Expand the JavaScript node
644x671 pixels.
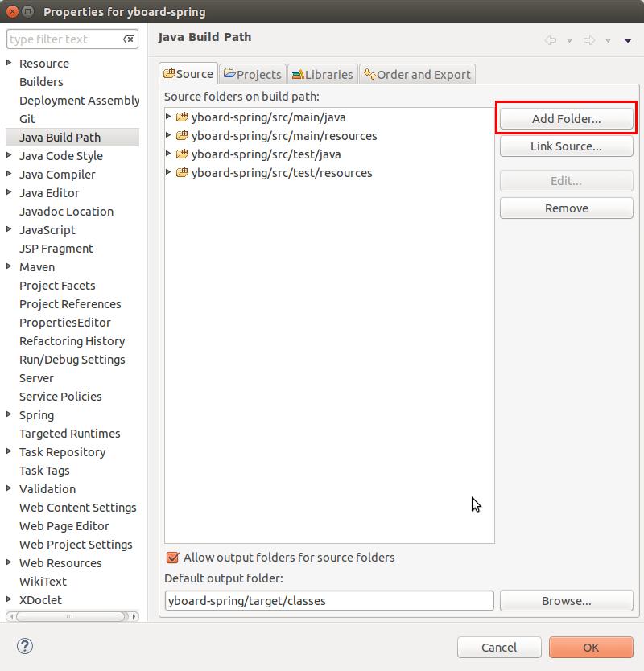pyautogui.click(x=9, y=229)
